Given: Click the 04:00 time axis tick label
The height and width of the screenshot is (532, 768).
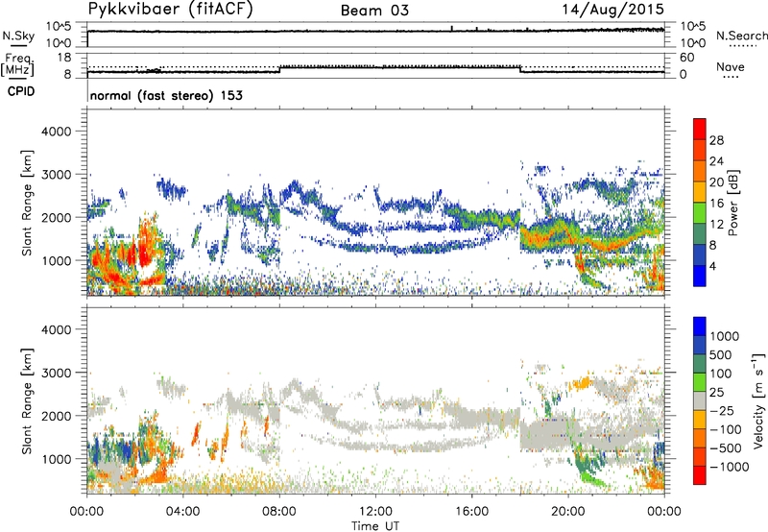Looking at the screenshot, I should coord(182,512).
